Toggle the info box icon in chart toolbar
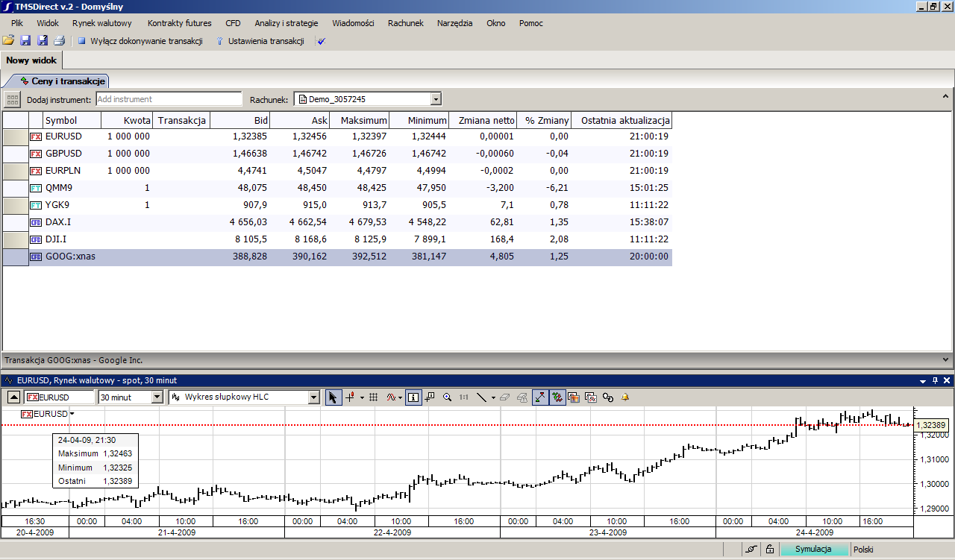The image size is (955, 560). [414, 397]
